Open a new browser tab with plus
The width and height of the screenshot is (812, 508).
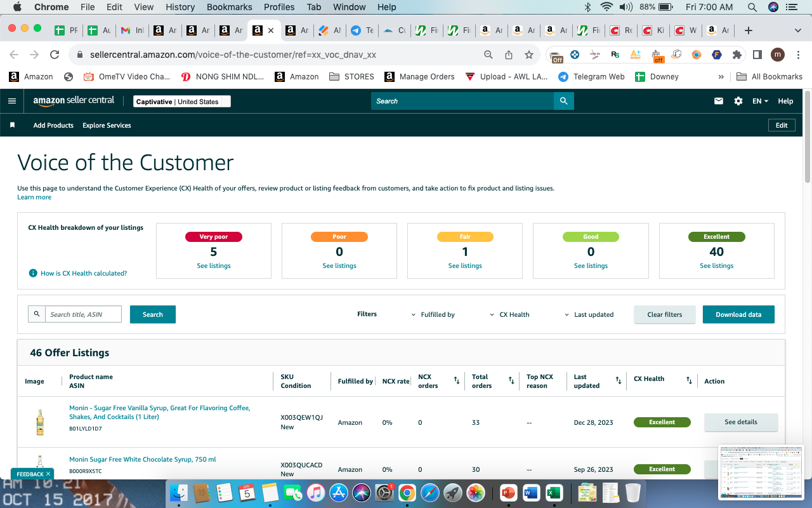coord(749,30)
